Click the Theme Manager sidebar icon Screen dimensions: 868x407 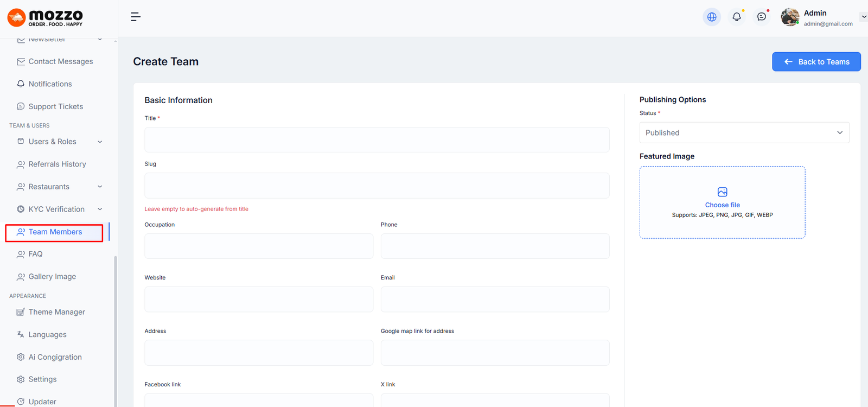(x=21, y=312)
